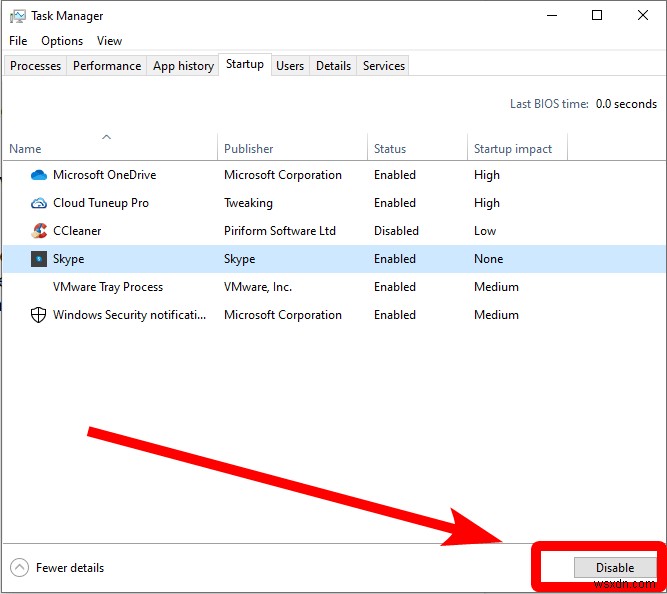Click the Task Manager title bar icon
The width and height of the screenshot is (667, 594).
(x=17, y=16)
